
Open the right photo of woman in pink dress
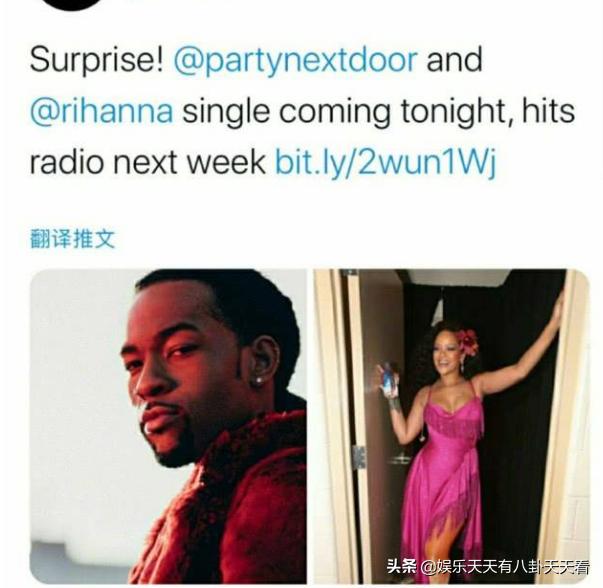coord(451,426)
